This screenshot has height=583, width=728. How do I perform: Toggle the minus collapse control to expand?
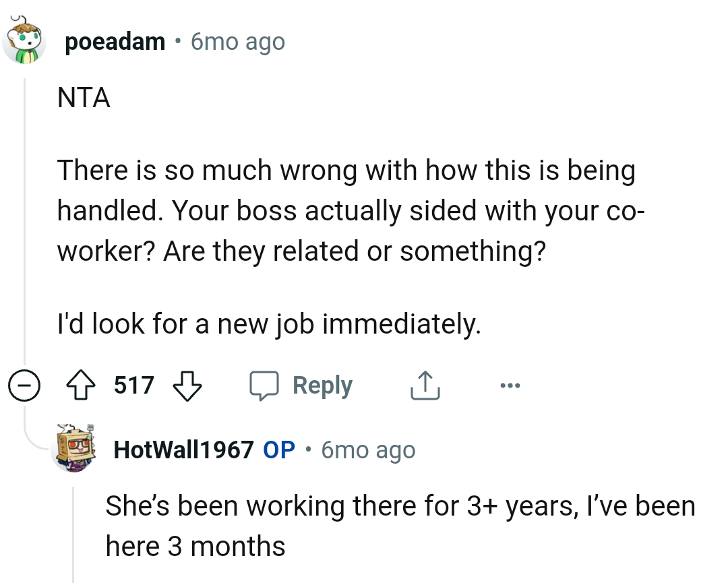pos(24,385)
